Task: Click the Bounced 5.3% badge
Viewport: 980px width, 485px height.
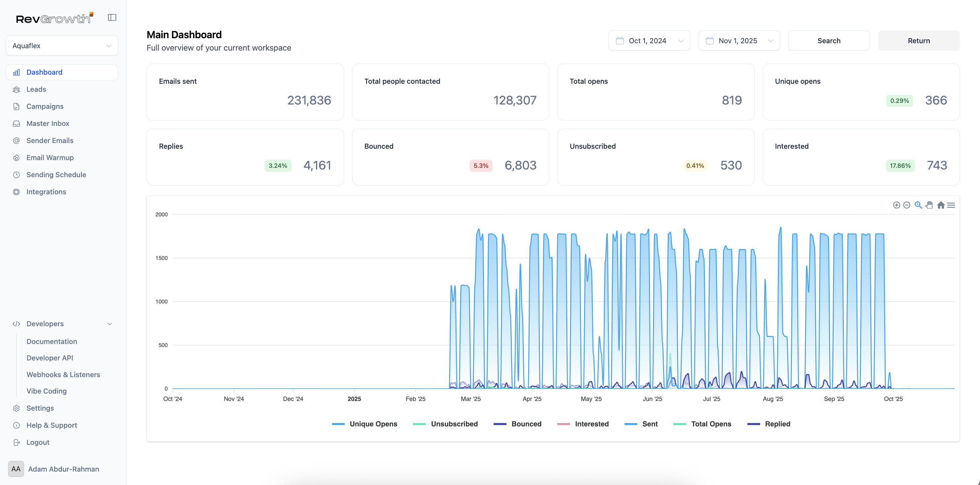Action: [481, 166]
